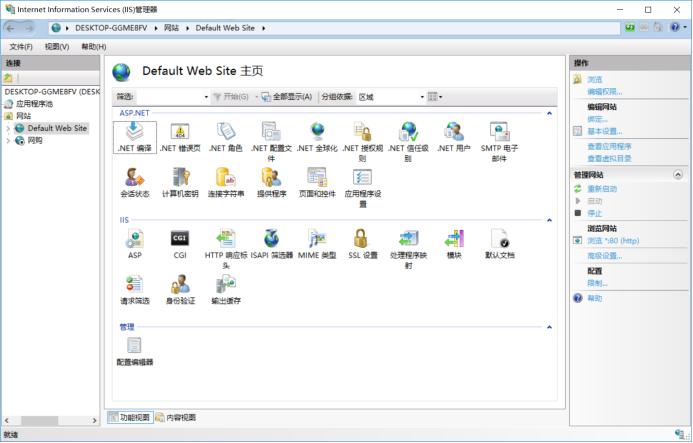Screen dimensions: 693x443
Task: Open the 默认文档 feature icon
Action: pos(499,244)
